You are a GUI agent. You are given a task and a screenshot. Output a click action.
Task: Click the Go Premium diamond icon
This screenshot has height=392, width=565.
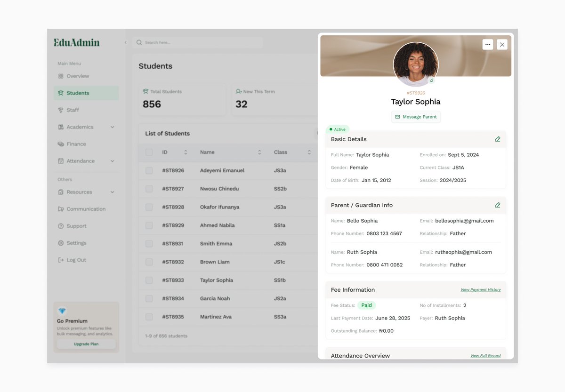(x=62, y=311)
